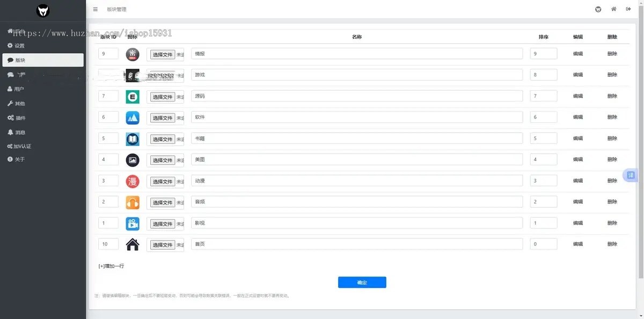This screenshot has height=319, width=644.
Task: Click the red 漫 icon for 动漫 row
Action: click(x=133, y=181)
